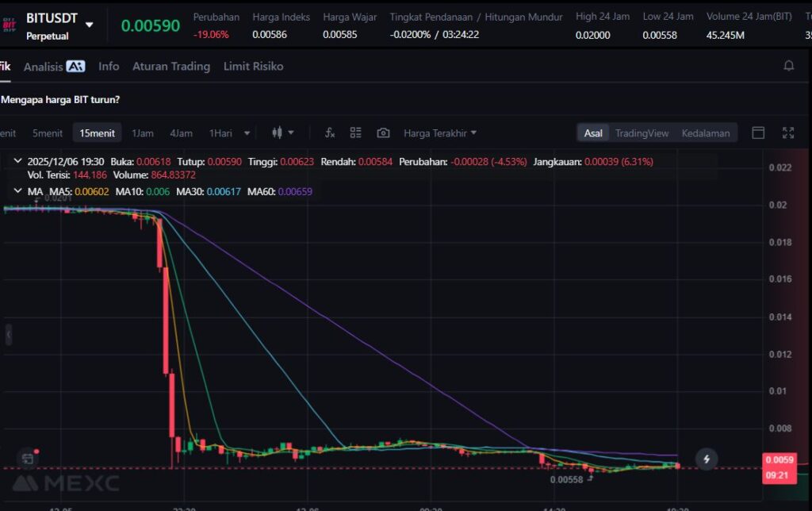Open the indicators (fx) menu

pos(330,133)
